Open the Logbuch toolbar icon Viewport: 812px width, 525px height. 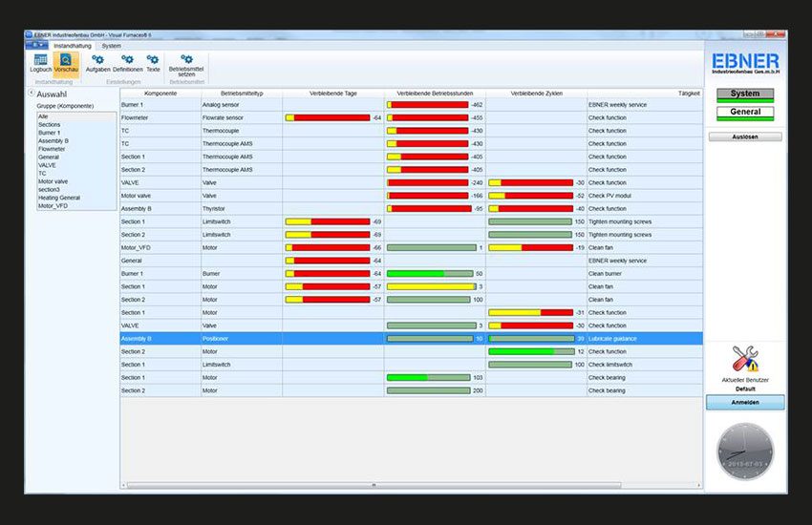click(40, 64)
